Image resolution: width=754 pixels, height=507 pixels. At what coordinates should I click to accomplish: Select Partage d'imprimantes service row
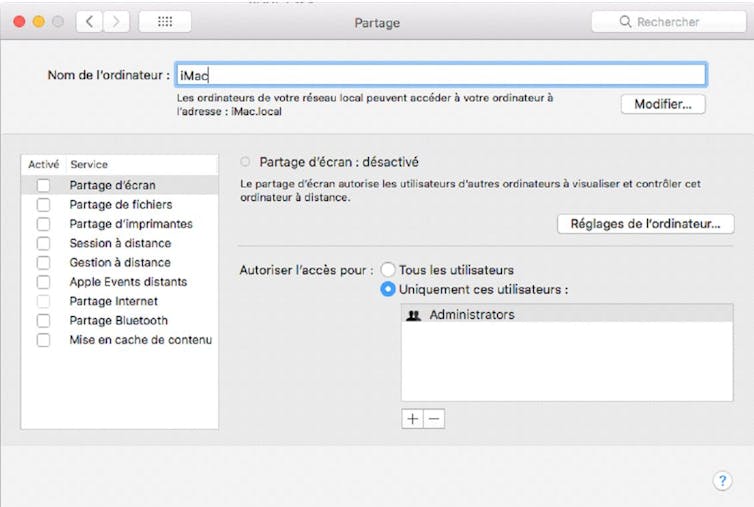[131, 224]
